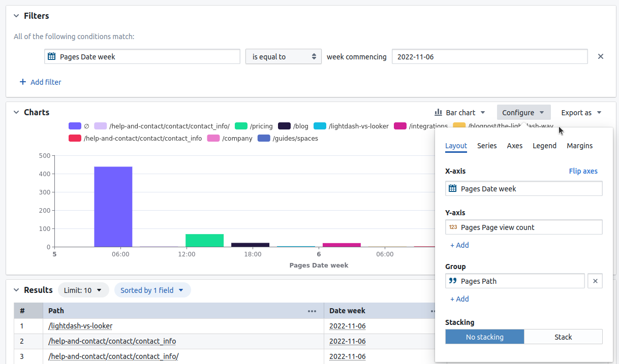Switch to the Series tab
619x364 pixels.
487,146
